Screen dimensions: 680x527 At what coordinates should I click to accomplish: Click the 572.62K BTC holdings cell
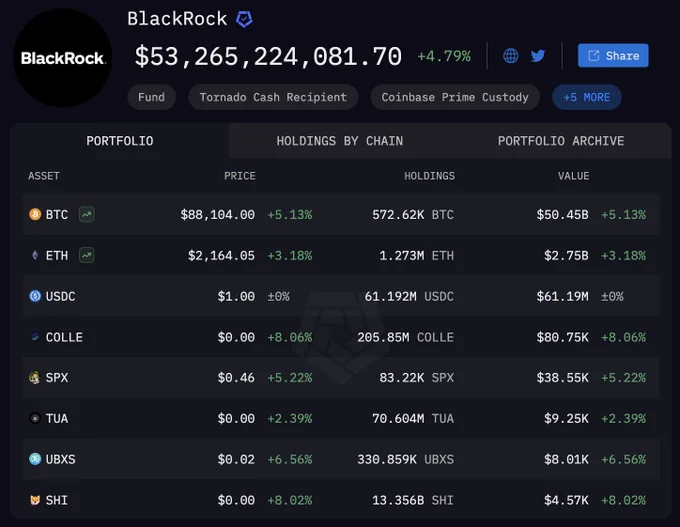tap(413, 215)
